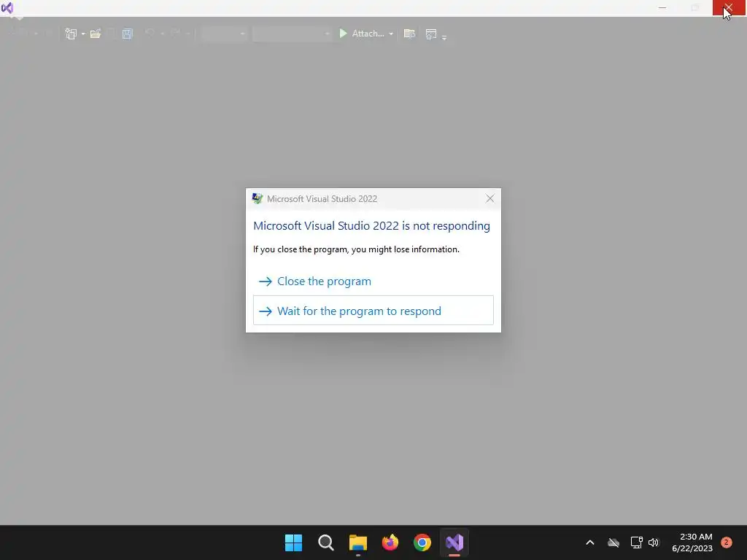This screenshot has width=747, height=560.
Task: Click the window layout toolbar icon
Action: [430, 34]
